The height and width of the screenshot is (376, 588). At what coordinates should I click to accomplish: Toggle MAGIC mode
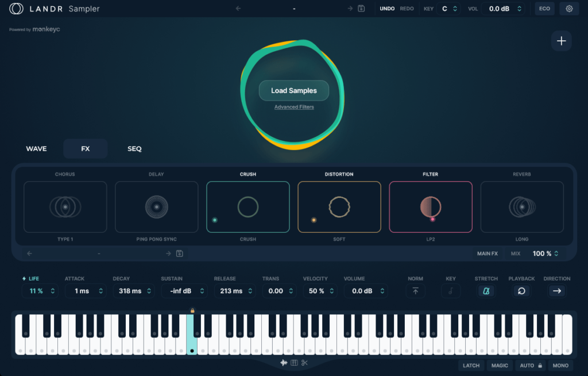click(500, 366)
